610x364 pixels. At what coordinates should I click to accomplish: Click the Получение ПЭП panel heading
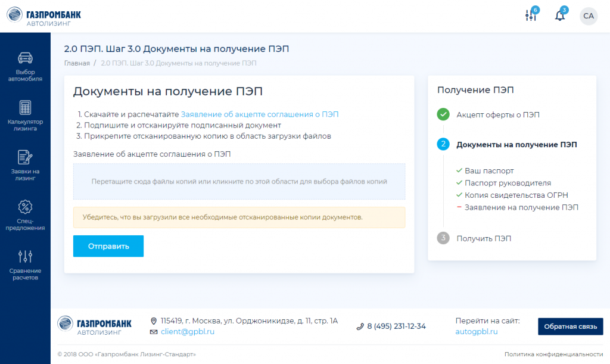pyautogui.click(x=475, y=90)
